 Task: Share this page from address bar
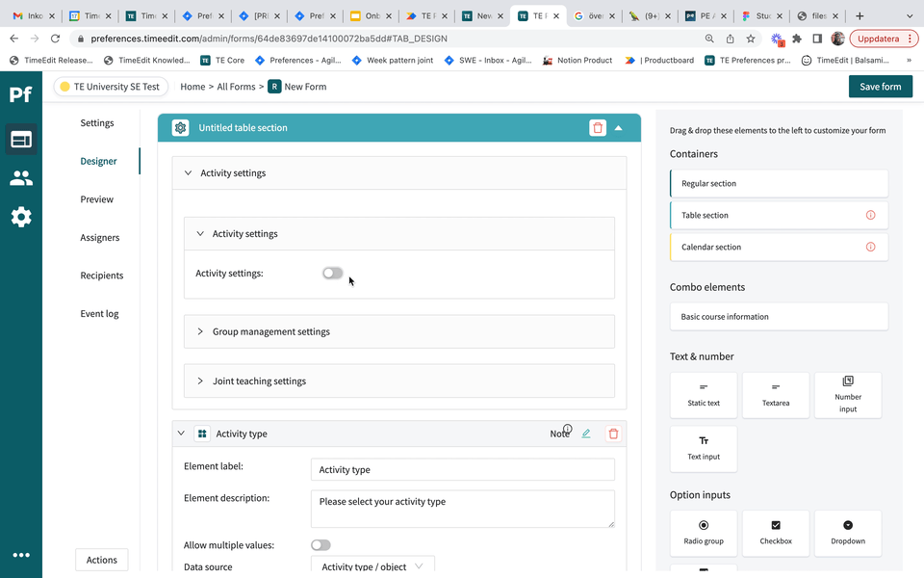pos(731,39)
